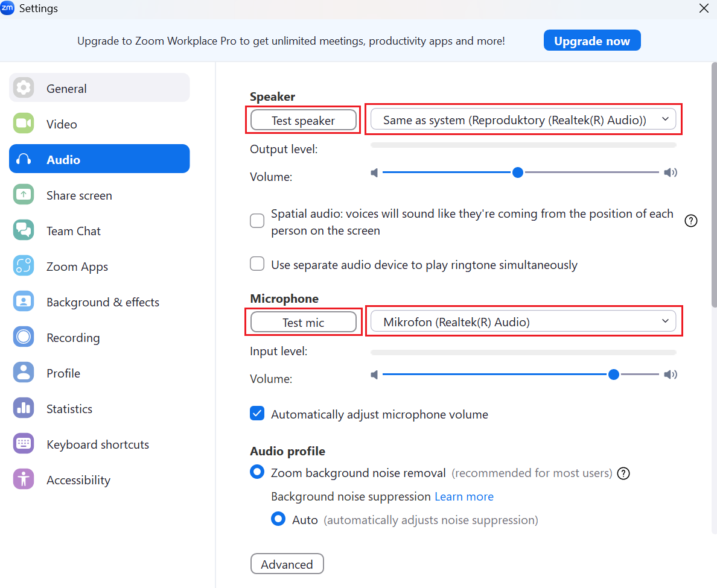The width and height of the screenshot is (717, 588).
Task: Open the Recording settings icon
Action: (24, 338)
